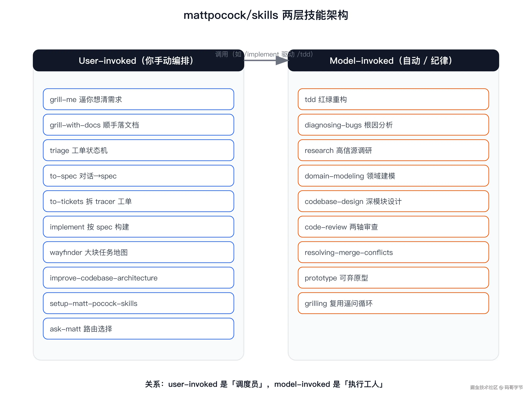Click the 'codebase-design 深模块设计' box
The image size is (532, 399).
click(x=393, y=201)
